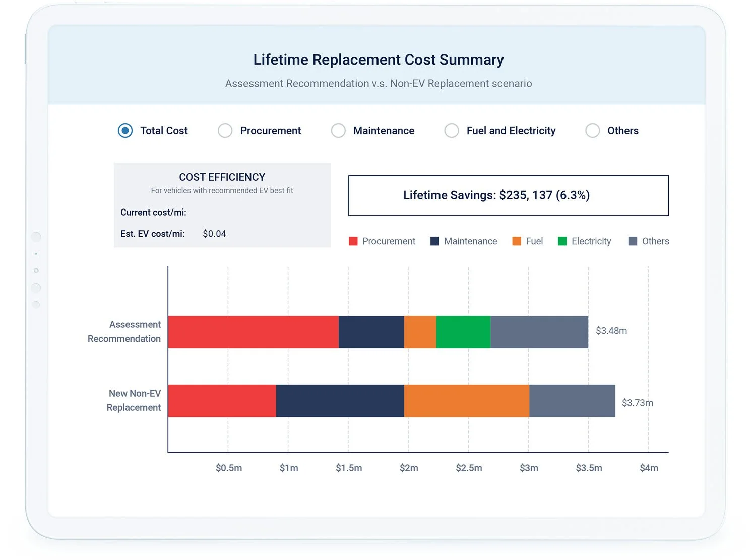This screenshot has height=560, width=754.
Task: Toggle gray Others legend swatch
Action: click(633, 241)
